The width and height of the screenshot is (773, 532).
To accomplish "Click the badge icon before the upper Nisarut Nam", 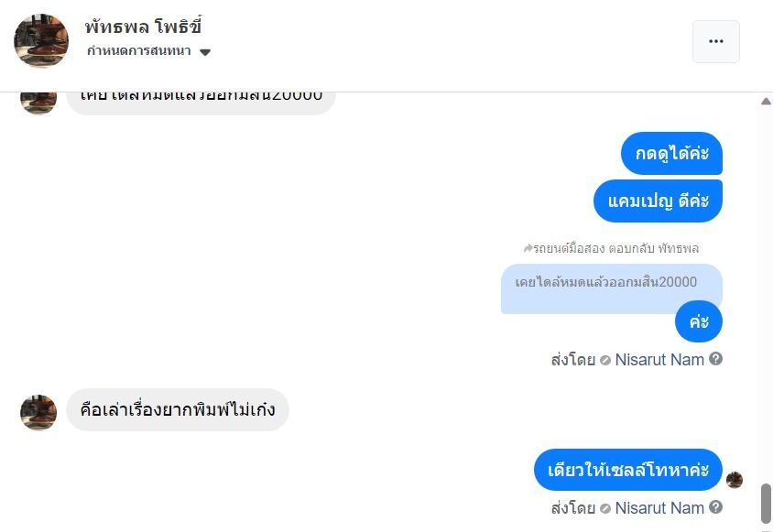I will coord(605,360).
